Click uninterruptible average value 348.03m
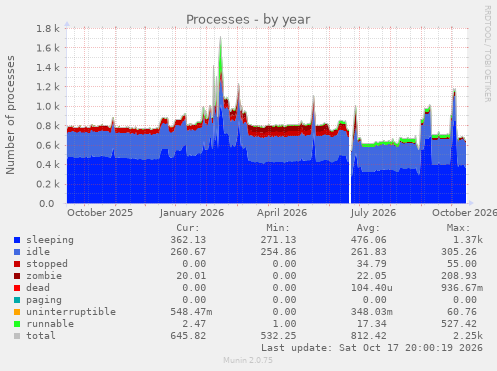This screenshot has width=497, height=371. pyautogui.click(x=371, y=312)
